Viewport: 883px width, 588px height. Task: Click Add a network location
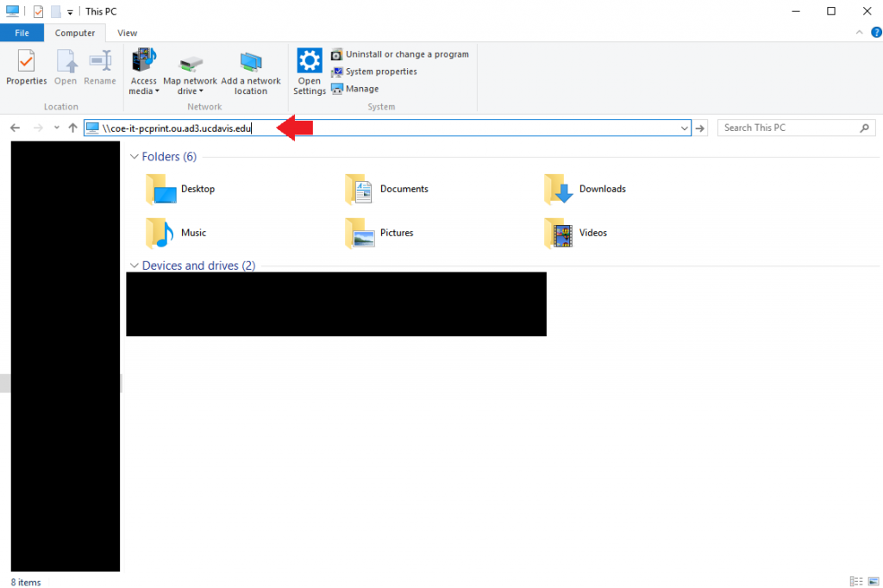click(251, 73)
